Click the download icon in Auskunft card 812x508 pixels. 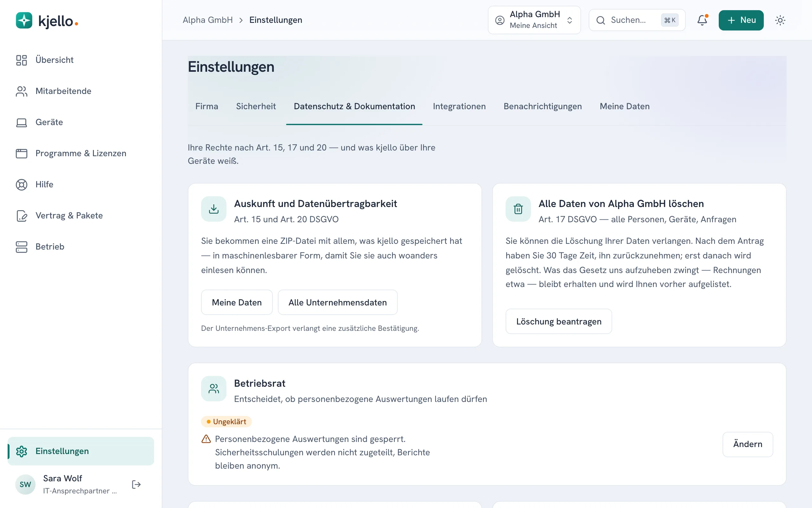point(214,209)
